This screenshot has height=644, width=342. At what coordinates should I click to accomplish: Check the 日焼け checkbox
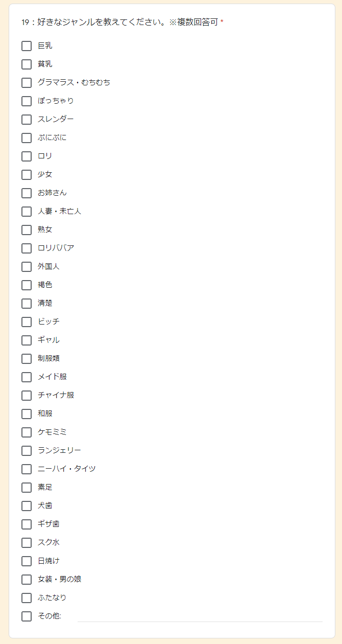[27, 561]
